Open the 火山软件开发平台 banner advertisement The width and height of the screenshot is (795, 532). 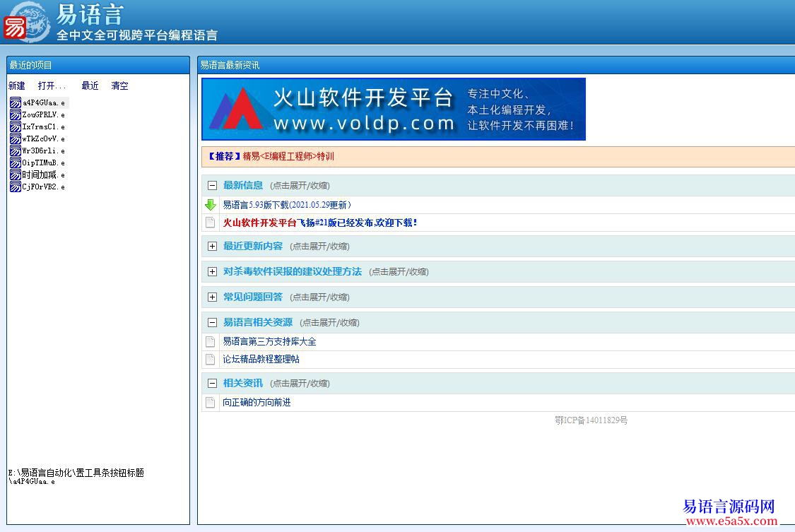(394, 110)
